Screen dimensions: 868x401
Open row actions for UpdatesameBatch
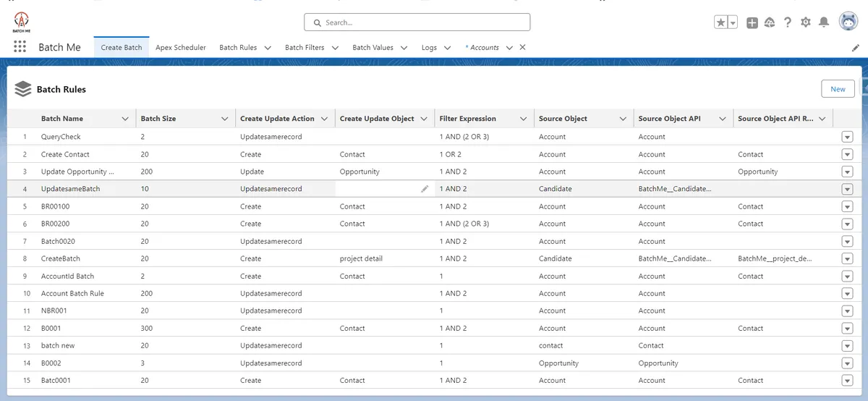click(847, 189)
